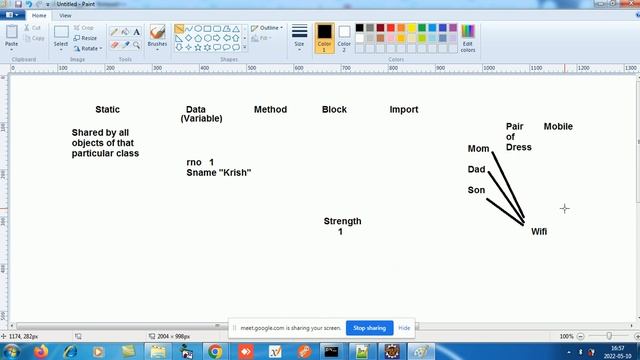Click the Brushes tool icon

[157, 32]
